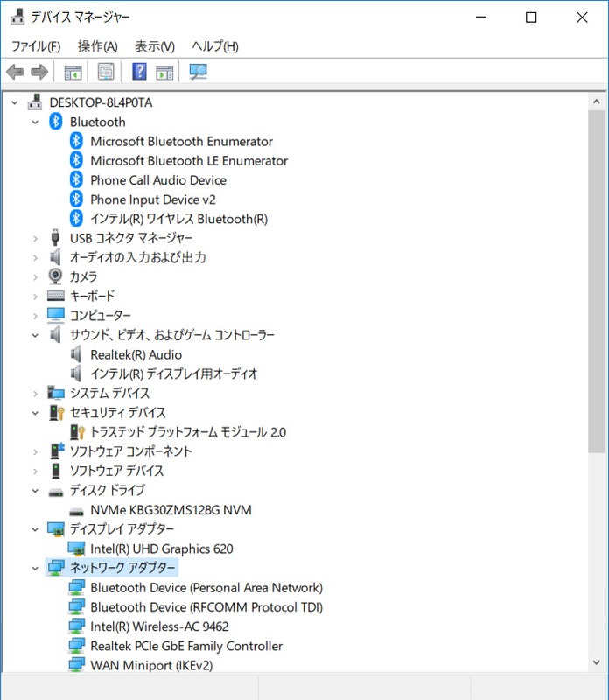Select Microsoft Bluetooth LE Enumerator

[x=189, y=161]
